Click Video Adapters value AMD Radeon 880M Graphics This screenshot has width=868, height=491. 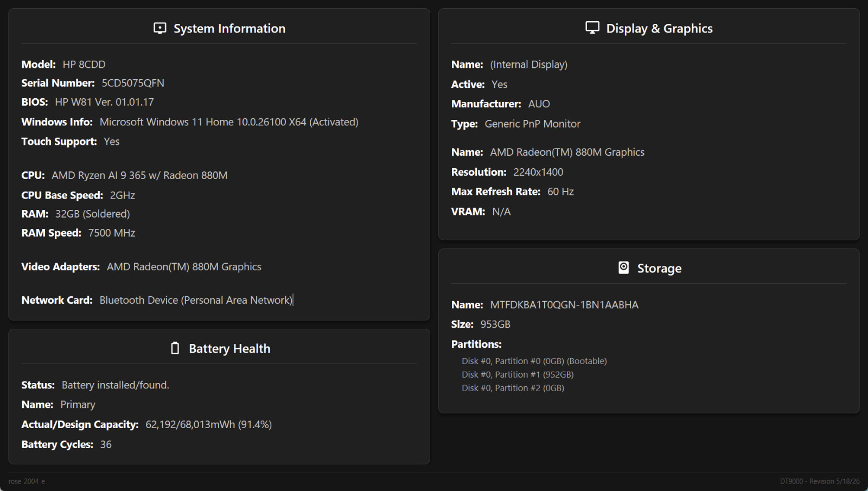(184, 266)
